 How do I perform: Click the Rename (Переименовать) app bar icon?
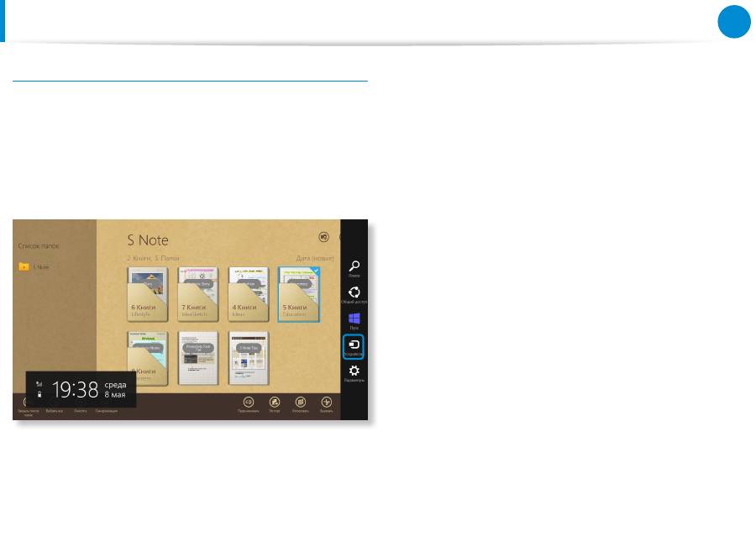tap(249, 403)
